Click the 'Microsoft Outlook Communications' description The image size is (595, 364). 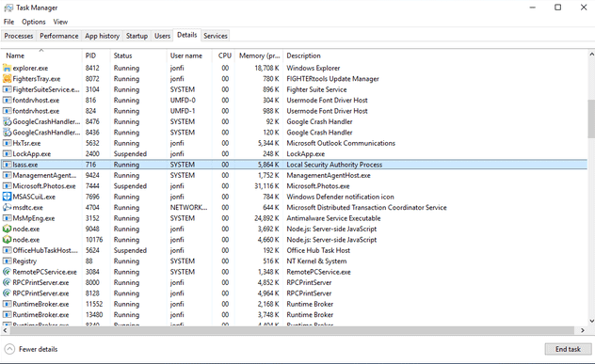click(341, 143)
